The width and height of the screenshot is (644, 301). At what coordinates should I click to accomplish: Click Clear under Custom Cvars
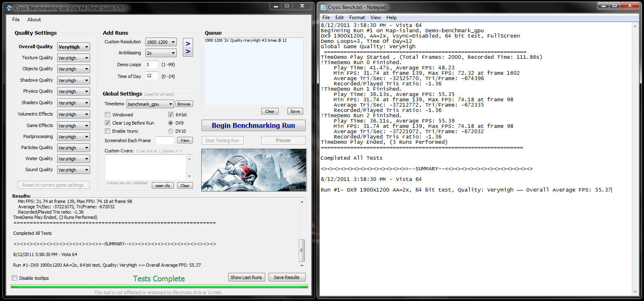(185, 185)
